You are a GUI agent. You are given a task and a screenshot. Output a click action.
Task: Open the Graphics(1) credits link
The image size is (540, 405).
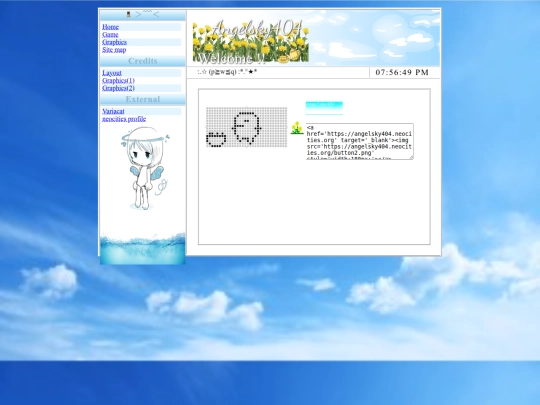click(118, 81)
